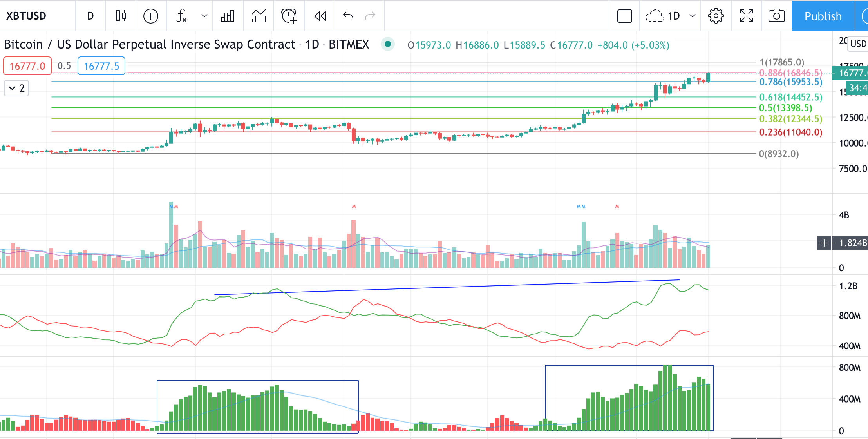Create an alert with the alarm clock icon
The image size is (868, 439).
[289, 16]
